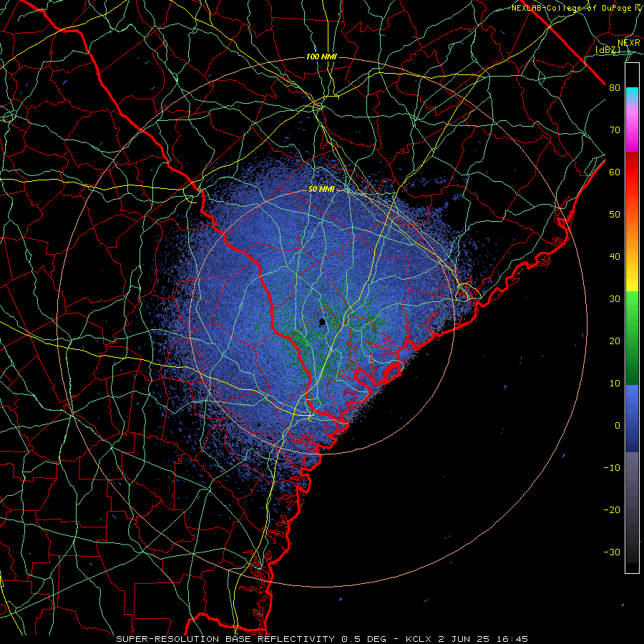Click the 0 value on the dBZ scale
644x644 pixels.
tap(617, 426)
